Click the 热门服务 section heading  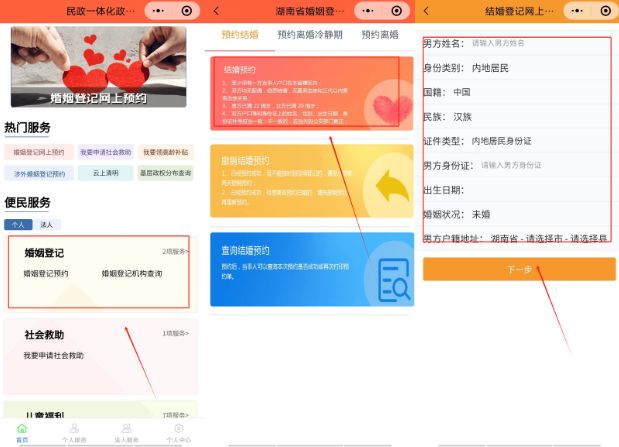(27, 128)
